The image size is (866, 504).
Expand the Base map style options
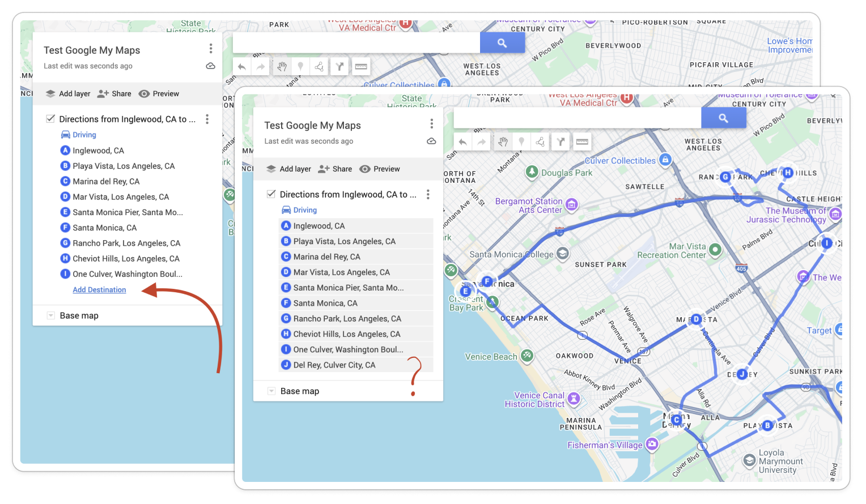pyautogui.click(x=270, y=391)
